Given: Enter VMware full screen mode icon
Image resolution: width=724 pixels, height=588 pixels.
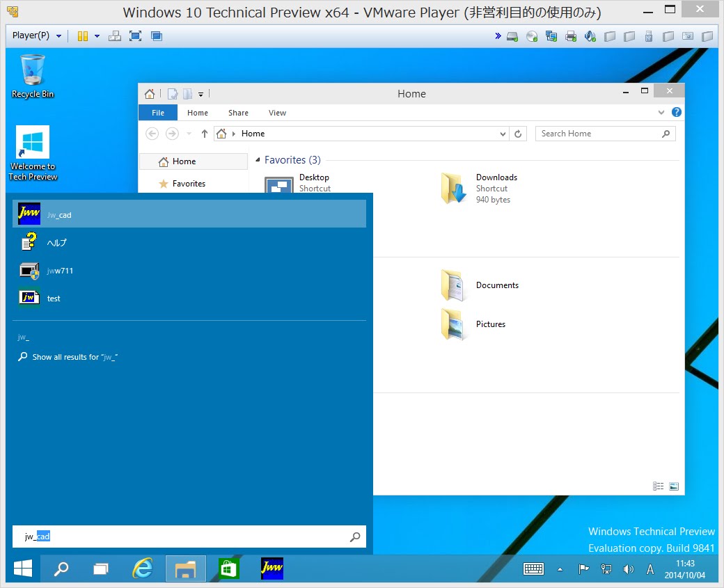Looking at the screenshot, I should tap(135, 36).
